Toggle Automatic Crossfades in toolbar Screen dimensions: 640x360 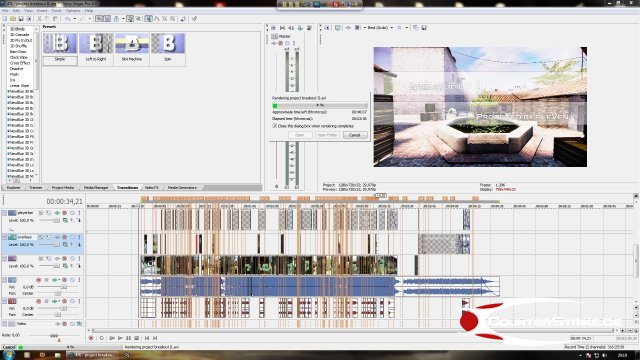point(107,19)
